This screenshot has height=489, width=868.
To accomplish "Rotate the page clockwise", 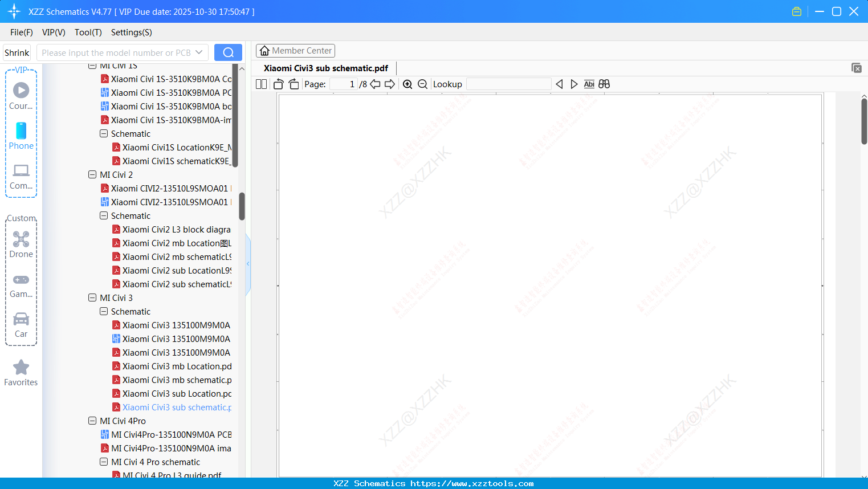I will (294, 84).
